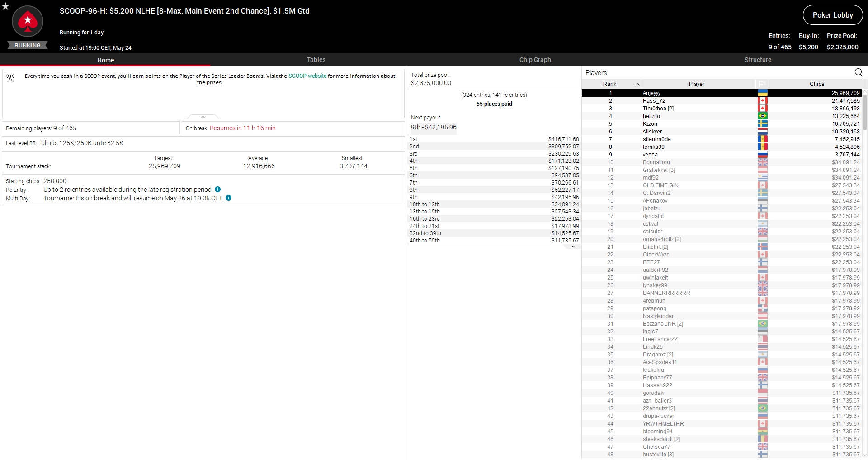Click the PokerStars red spade logo
The width and height of the screenshot is (868, 460).
(x=28, y=21)
